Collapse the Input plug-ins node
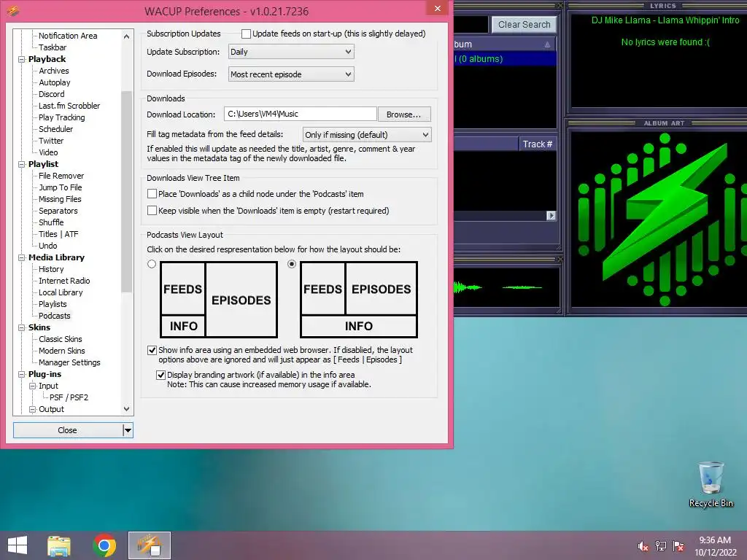Screen dimensions: 747x560 (x=32, y=386)
